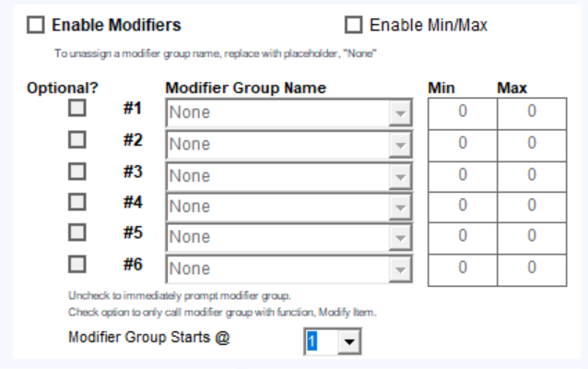Check the Optional box for #6
The width and height of the screenshot is (588, 369).
78,264
